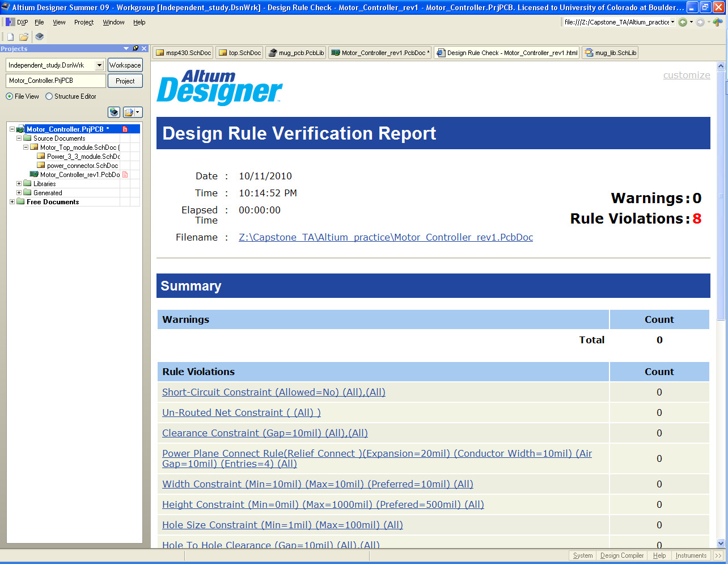Click the project icon of Motor_Controller.PrjPCB
This screenshot has height=564, width=728.
tap(20, 129)
